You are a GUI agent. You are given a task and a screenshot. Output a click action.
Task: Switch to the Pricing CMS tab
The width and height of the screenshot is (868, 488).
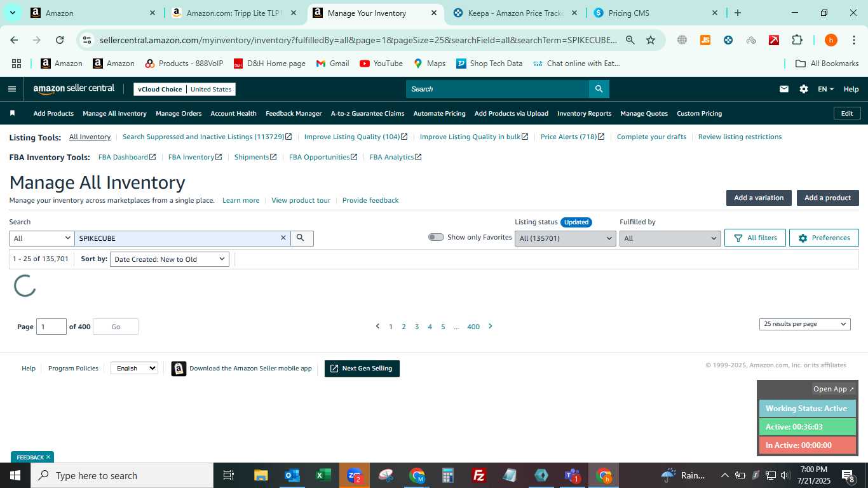tap(656, 13)
